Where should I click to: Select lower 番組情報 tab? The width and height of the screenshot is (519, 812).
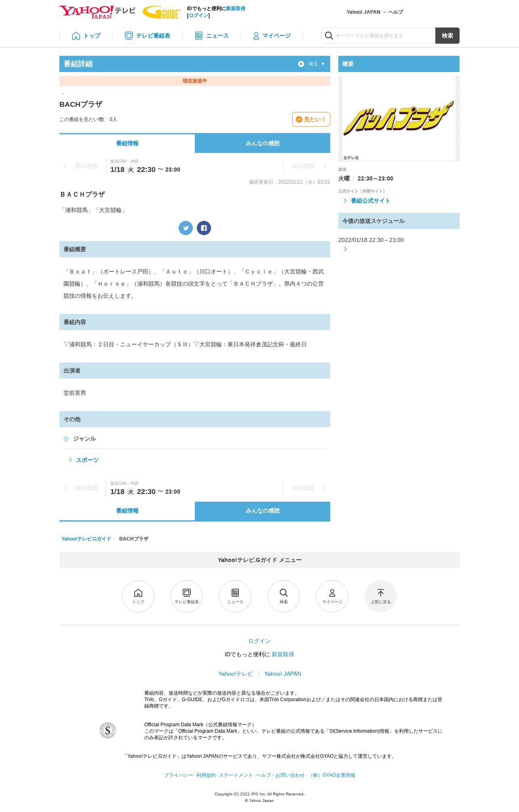(x=127, y=511)
